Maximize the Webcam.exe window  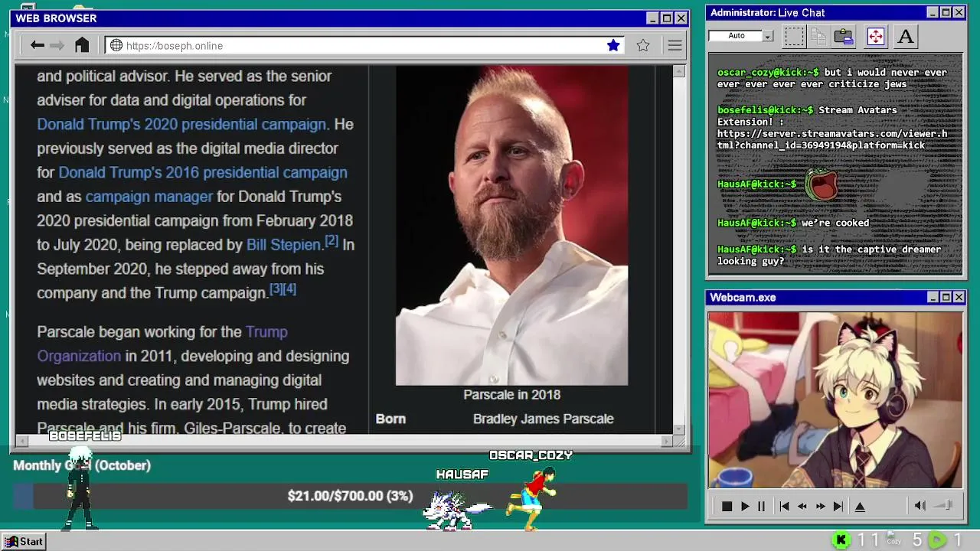[946, 297]
